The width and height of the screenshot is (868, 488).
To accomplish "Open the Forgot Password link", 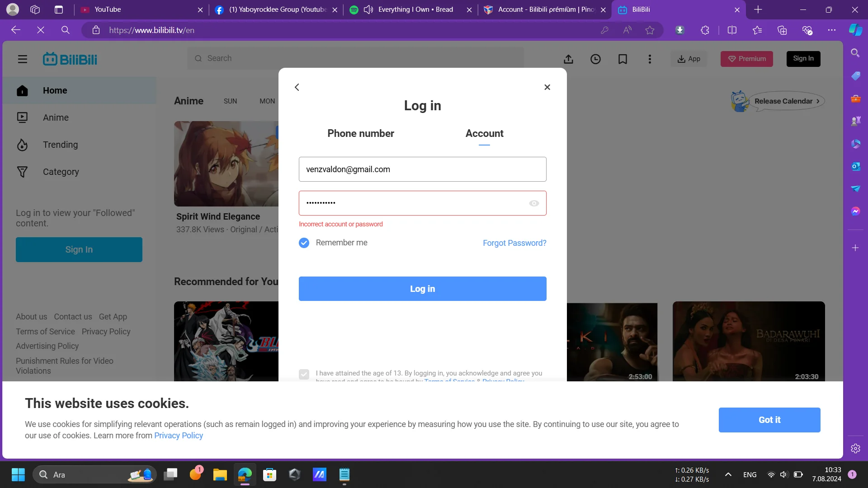I will pyautogui.click(x=514, y=243).
